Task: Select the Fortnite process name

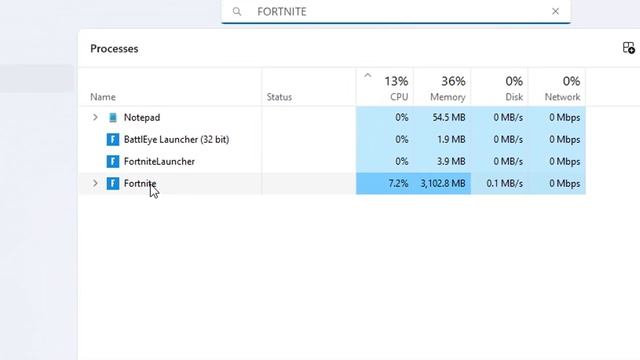Action: pyautogui.click(x=140, y=184)
